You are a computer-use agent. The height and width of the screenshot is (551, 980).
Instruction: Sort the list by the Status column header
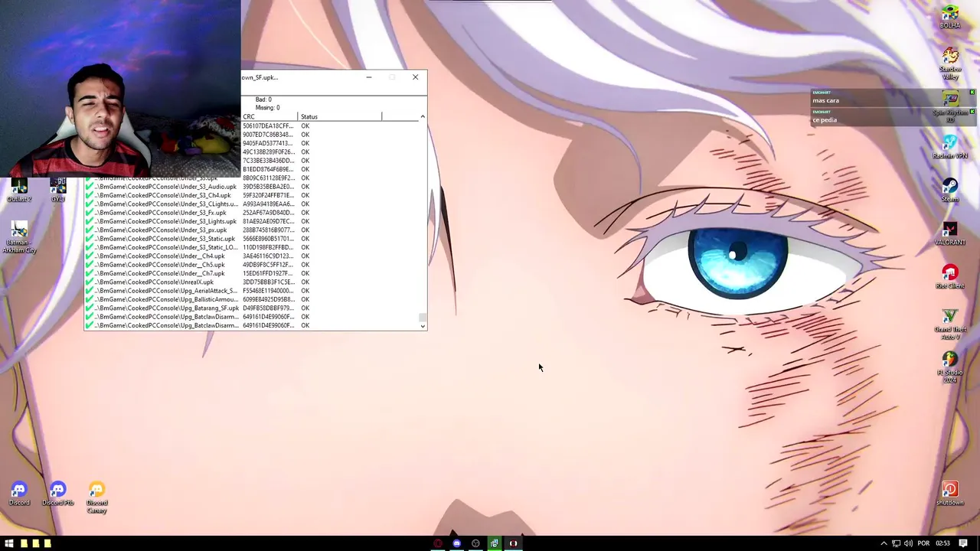point(340,116)
